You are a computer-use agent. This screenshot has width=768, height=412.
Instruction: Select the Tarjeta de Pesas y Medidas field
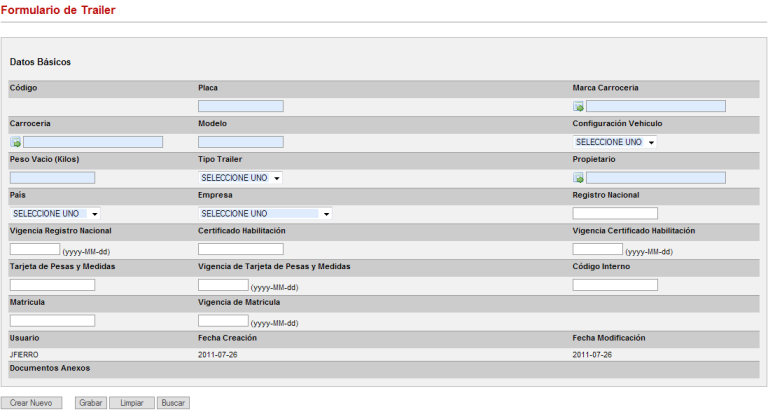(52, 285)
